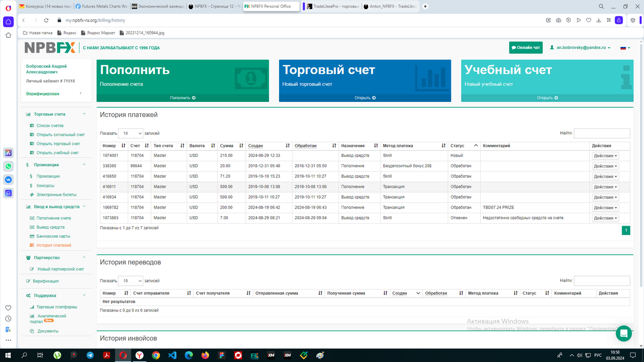Click the Онлайн чат button

pos(526,47)
